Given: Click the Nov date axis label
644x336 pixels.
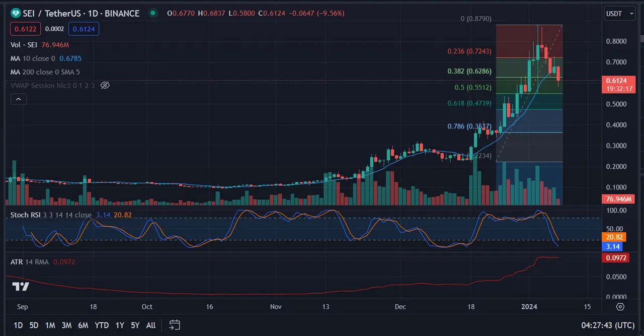Looking at the screenshot, I should [x=276, y=306].
